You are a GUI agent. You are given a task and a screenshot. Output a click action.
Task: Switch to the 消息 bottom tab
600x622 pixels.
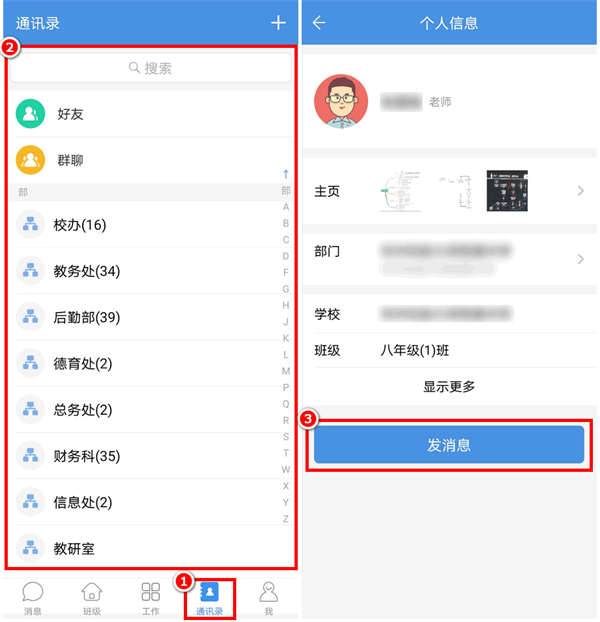coord(33,598)
